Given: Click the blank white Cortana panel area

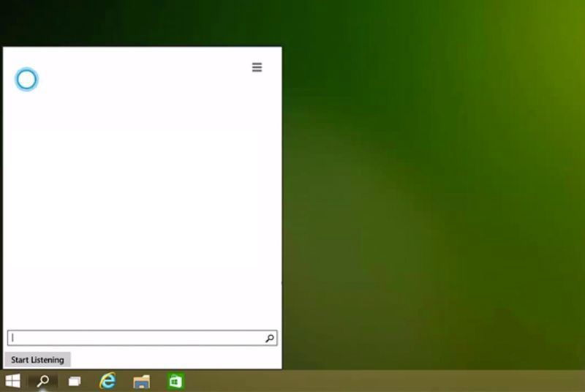Looking at the screenshot, I should point(143,205).
